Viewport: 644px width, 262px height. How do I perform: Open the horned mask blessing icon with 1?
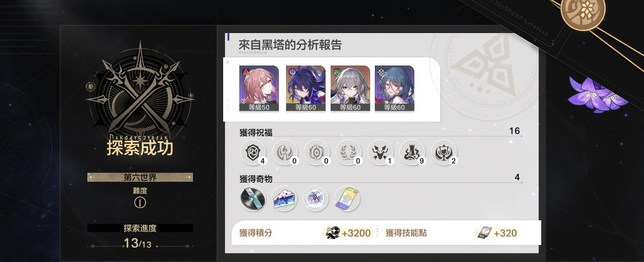point(380,152)
